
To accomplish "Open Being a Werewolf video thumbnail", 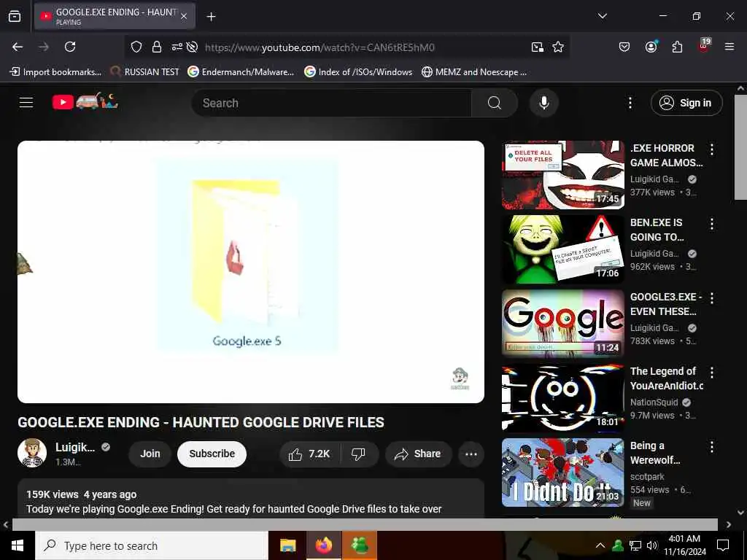I will [x=563, y=472].
